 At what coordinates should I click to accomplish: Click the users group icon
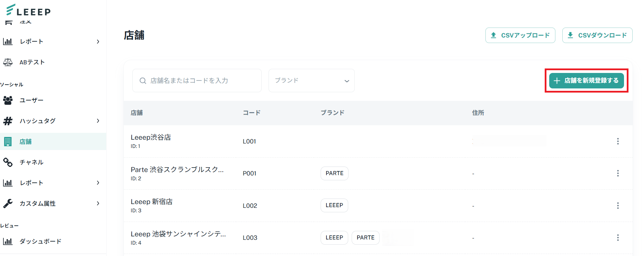point(8,100)
